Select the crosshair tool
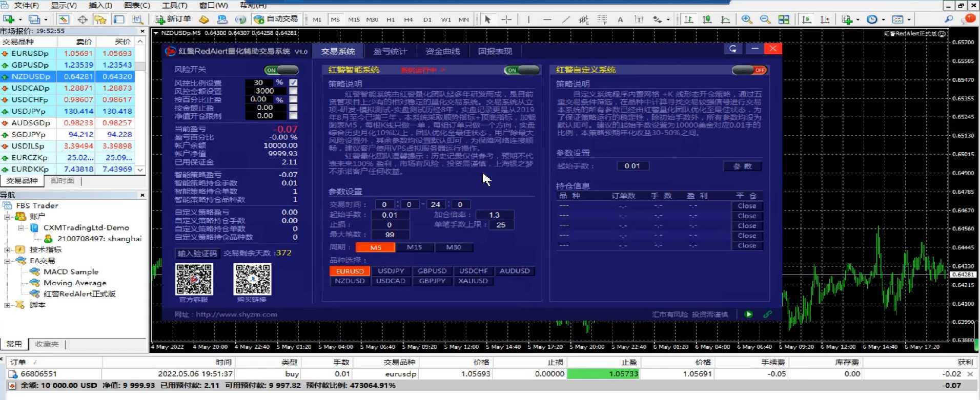The width and height of the screenshot is (980, 400). coord(506,19)
